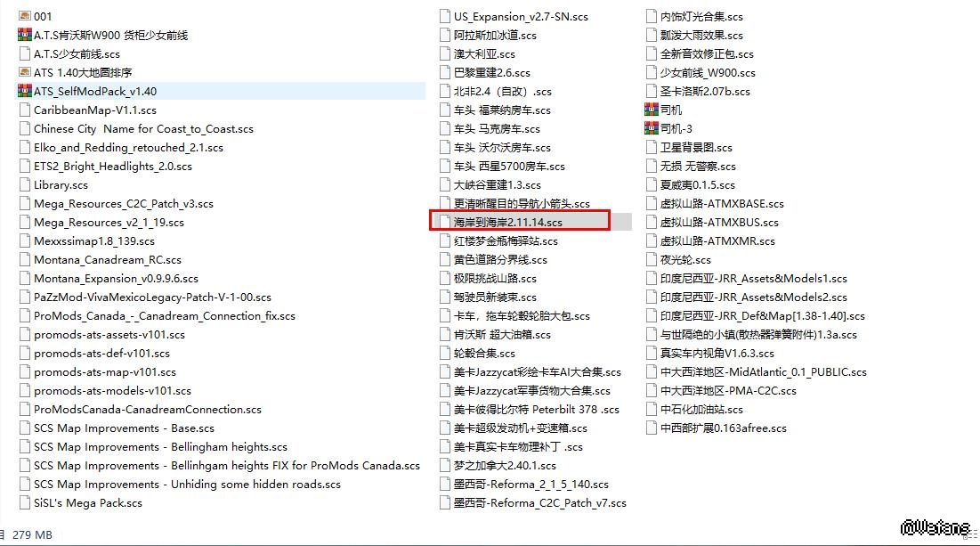This screenshot has width=980, height=546.
Task: Select 北非2.4（自改）.scs file
Action: [503, 92]
